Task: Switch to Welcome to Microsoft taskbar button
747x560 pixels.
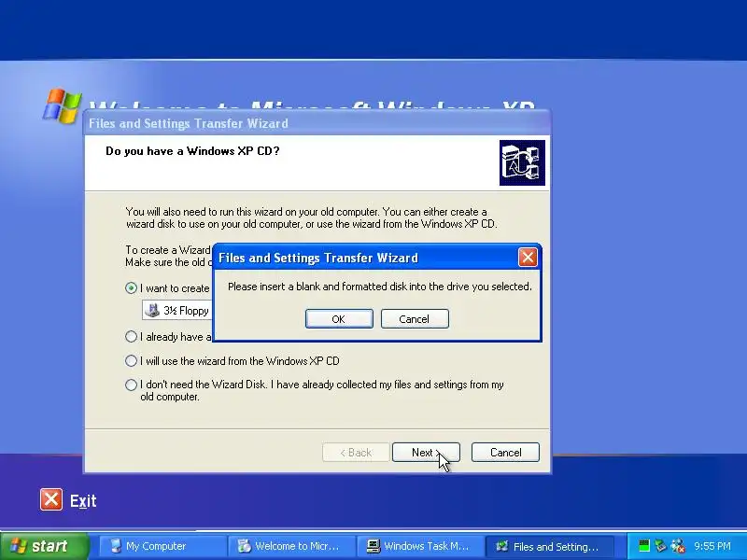Action: [291, 546]
